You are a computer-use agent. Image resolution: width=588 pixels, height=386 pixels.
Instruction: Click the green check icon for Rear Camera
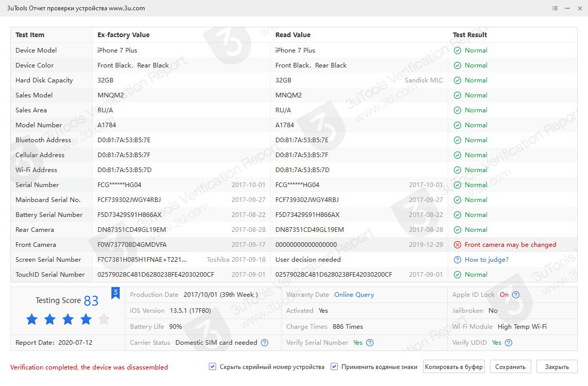click(x=458, y=230)
